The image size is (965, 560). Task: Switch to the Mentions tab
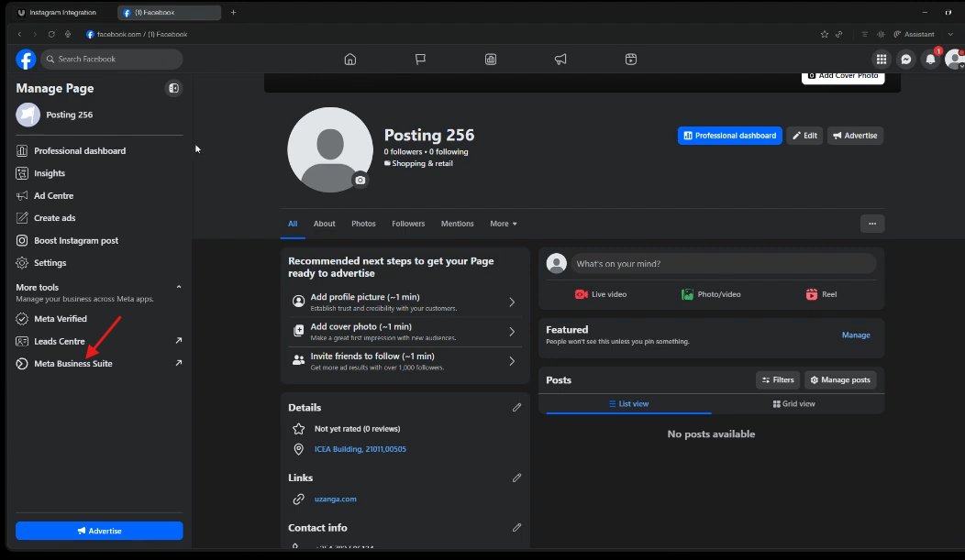pos(457,224)
